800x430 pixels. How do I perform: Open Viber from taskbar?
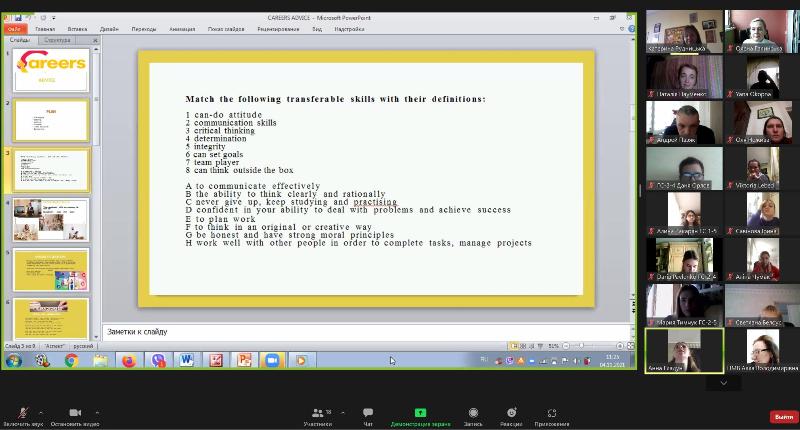coord(159,361)
